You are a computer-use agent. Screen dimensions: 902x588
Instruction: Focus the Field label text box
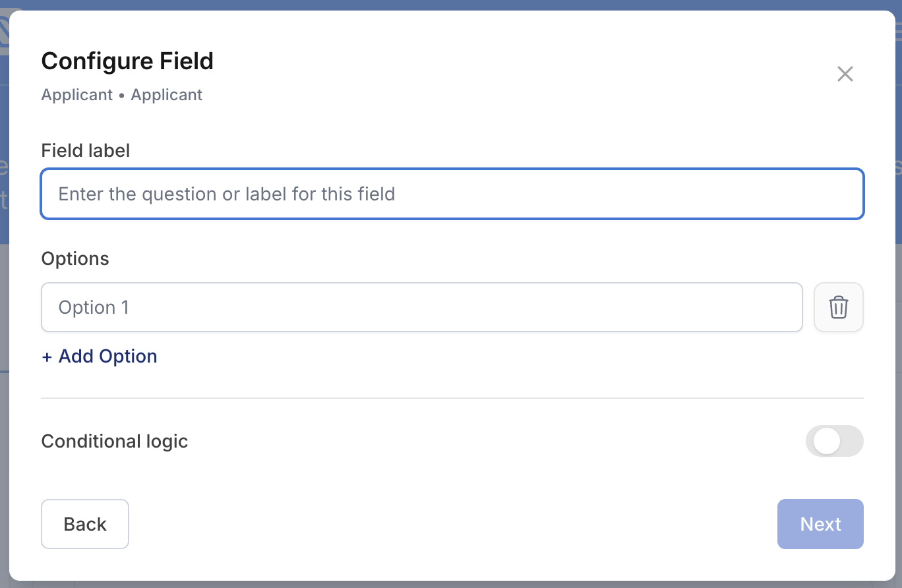click(x=452, y=194)
